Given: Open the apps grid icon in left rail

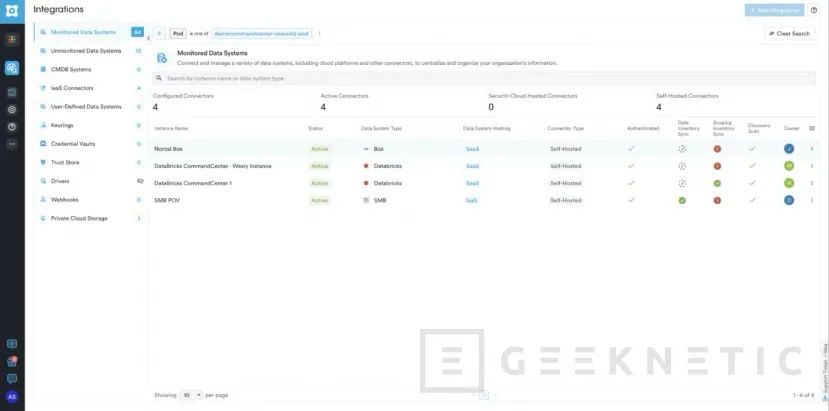Looking at the screenshot, I should [12, 39].
